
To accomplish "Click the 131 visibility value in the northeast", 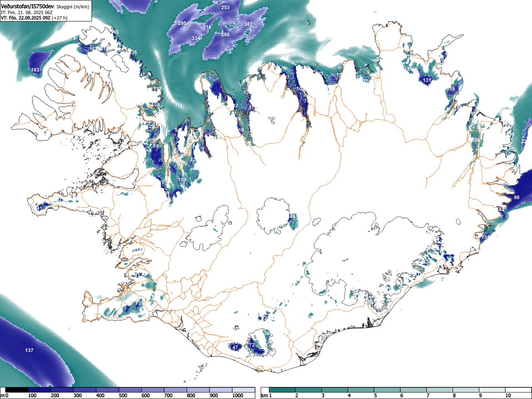I will tap(427, 80).
